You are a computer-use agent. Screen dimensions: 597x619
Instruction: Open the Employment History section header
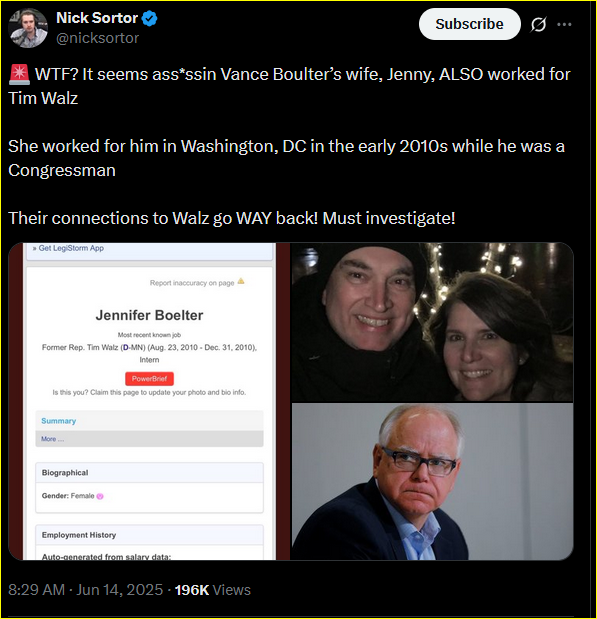[x=149, y=535]
